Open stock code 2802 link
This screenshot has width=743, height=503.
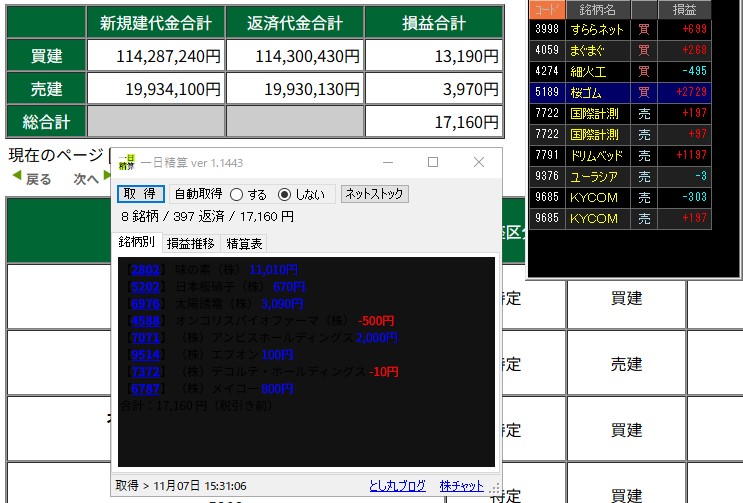point(145,270)
